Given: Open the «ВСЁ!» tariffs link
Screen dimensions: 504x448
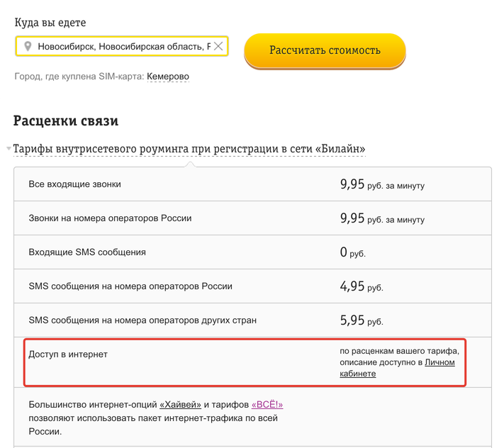Looking at the screenshot, I should (267, 404).
